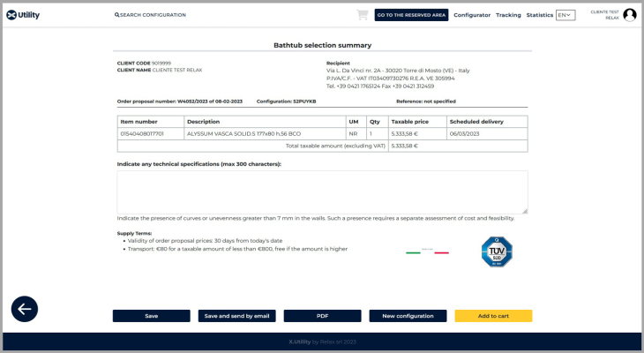The width and height of the screenshot is (644, 353).
Task: Click the Save button
Action: click(152, 316)
